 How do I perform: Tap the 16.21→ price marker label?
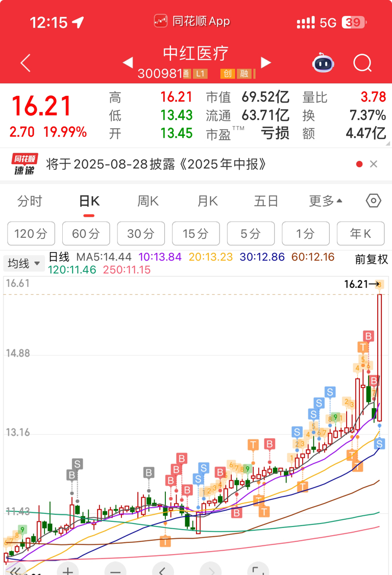(x=361, y=284)
